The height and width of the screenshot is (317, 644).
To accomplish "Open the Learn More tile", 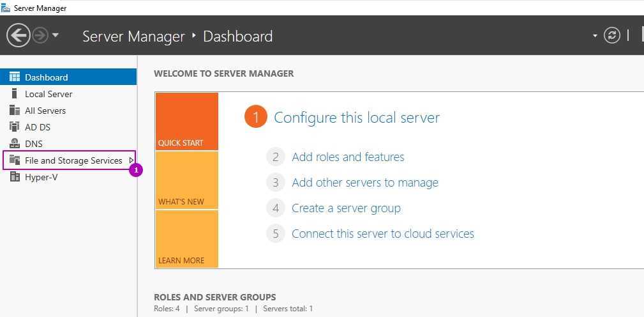I will click(x=186, y=239).
